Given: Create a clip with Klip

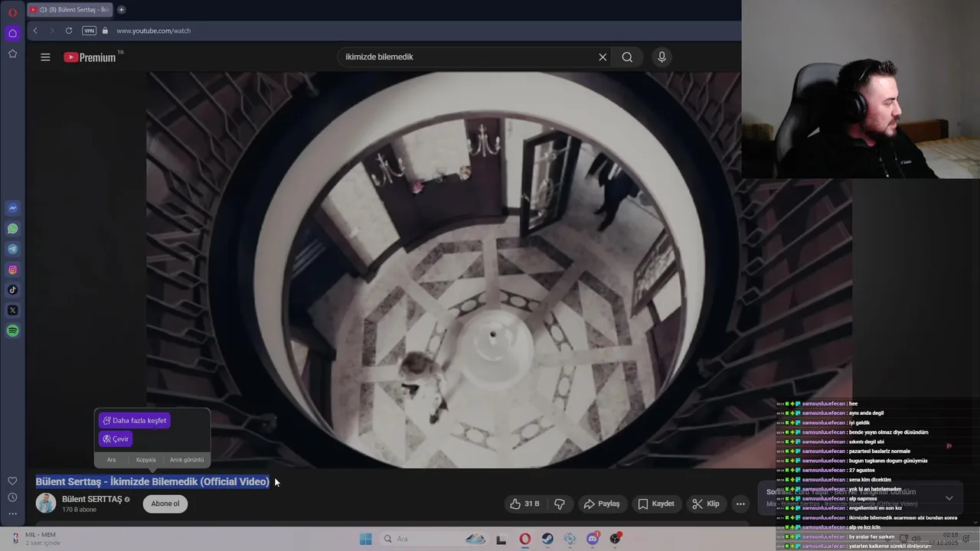Looking at the screenshot, I should pyautogui.click(x=705, y=504).
